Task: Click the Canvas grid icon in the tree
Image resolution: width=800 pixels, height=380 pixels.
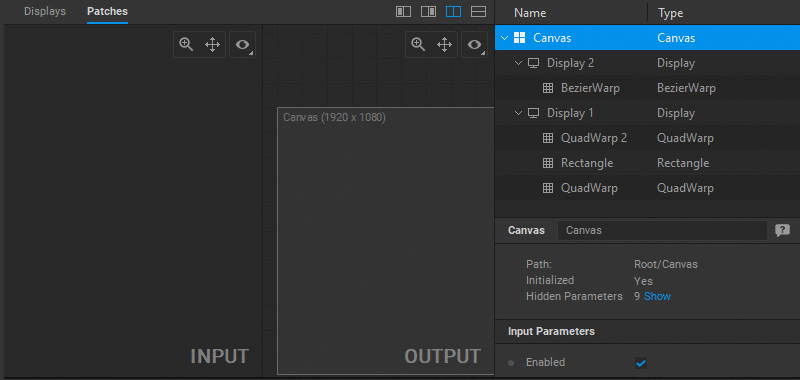Action: pos(519,38)
